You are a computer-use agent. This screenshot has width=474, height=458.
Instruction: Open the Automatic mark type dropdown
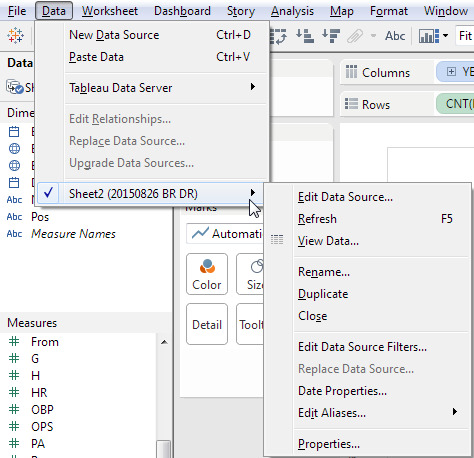coord(225,233)
